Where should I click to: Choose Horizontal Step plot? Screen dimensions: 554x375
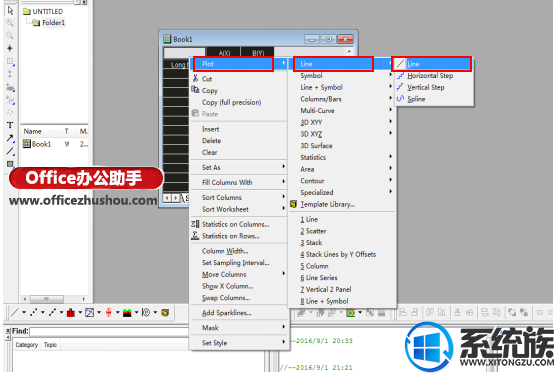(434, 76)
